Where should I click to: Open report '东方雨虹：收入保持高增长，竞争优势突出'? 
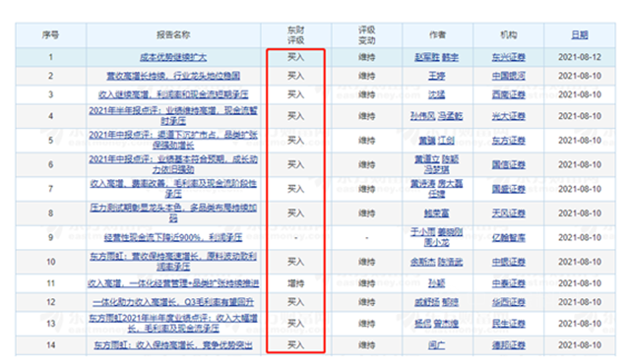coord(173,345)
